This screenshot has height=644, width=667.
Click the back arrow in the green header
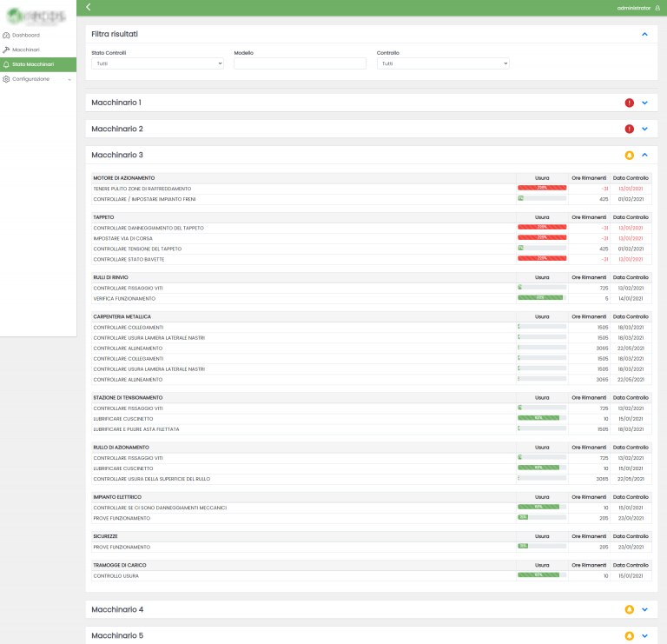(89, 7)
